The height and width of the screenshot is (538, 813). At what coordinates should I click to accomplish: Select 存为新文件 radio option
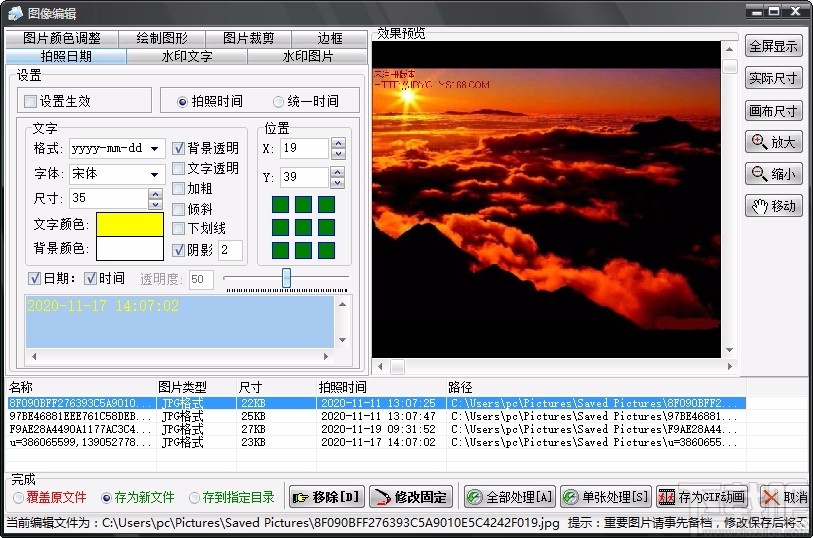[x=106, y=498]
